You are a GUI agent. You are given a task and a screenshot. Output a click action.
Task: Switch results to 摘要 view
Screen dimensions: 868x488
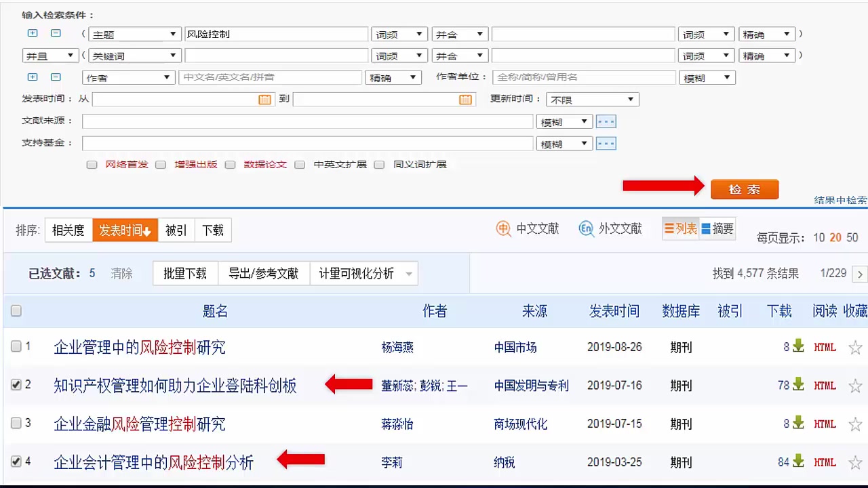point(719,228)
